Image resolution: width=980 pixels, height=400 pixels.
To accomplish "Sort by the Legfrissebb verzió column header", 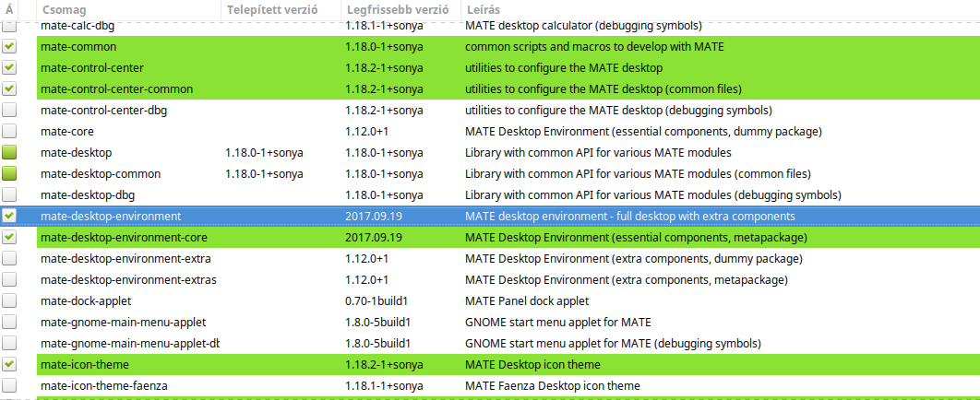I will pyautogui.click(x=400, y=9).
